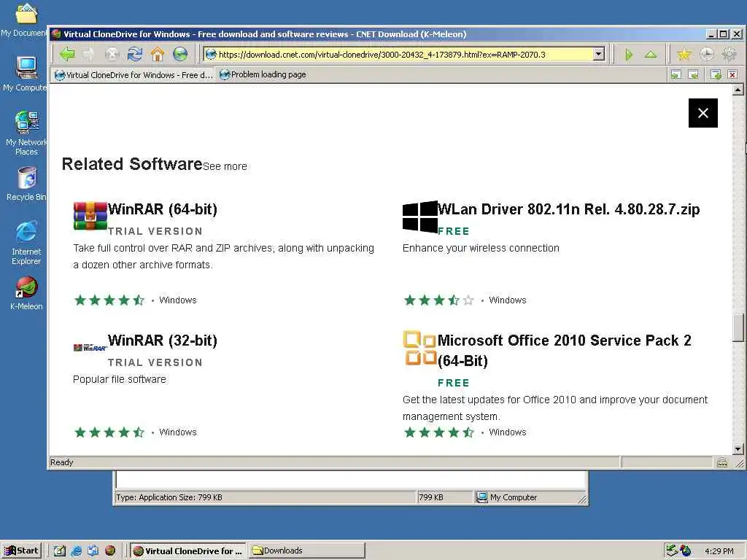The image size is (747, 560).
Task: Close current tab with red X tab-bar icon
Action: (732, 74)
